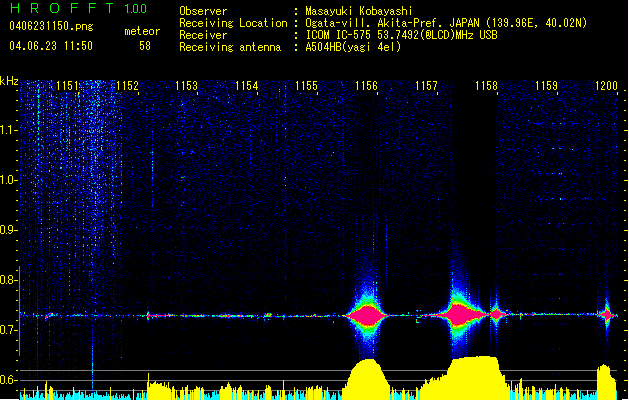Select the filename 0406231150.png
Screen dimensions: 629x400
click(x=51, y=26)
